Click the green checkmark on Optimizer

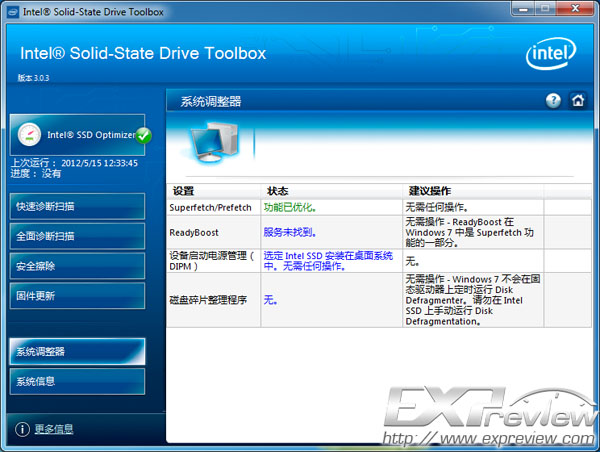(x=143, y=135)
